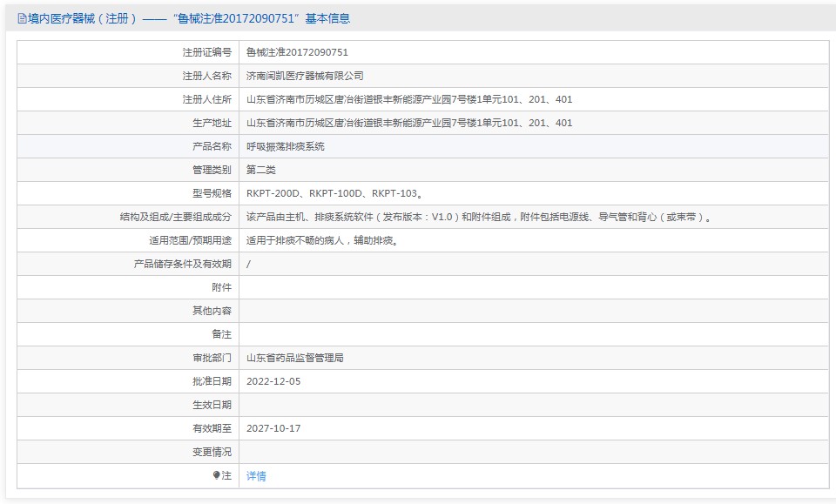This screenshot has width=836, height=504.
Task: Click registrant name 济南闰凯医疗器械有限公司
Action: (x=305, y=76)
